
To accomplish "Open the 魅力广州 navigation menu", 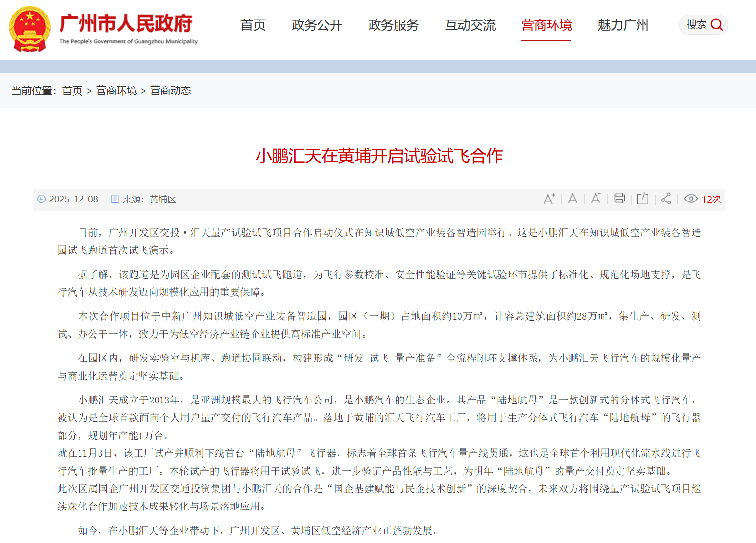I will pyautogui.click(x=623, y=25).
